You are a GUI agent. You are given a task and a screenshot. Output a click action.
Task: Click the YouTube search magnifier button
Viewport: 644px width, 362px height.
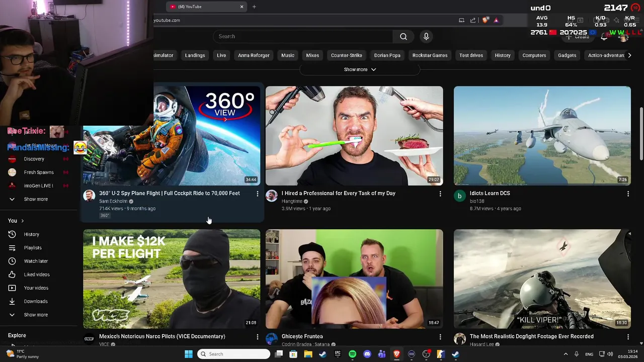point(404,36)
